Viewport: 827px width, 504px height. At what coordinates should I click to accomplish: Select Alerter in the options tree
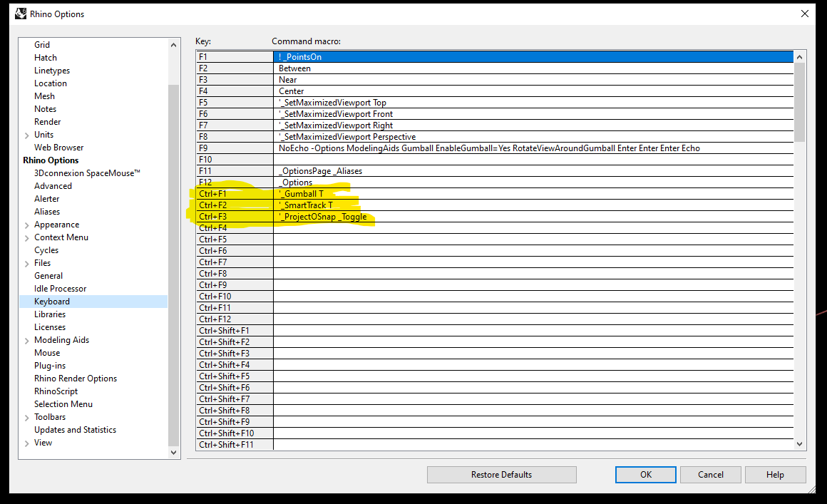47,199
